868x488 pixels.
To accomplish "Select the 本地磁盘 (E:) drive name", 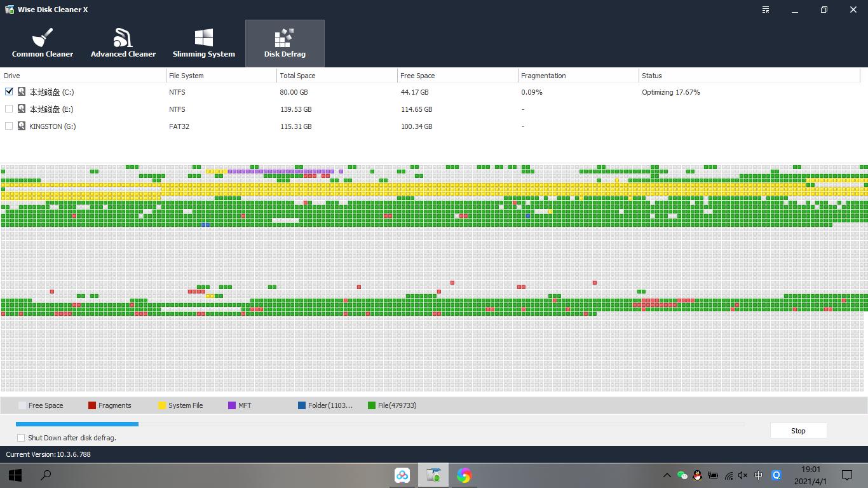I will 51,109.
